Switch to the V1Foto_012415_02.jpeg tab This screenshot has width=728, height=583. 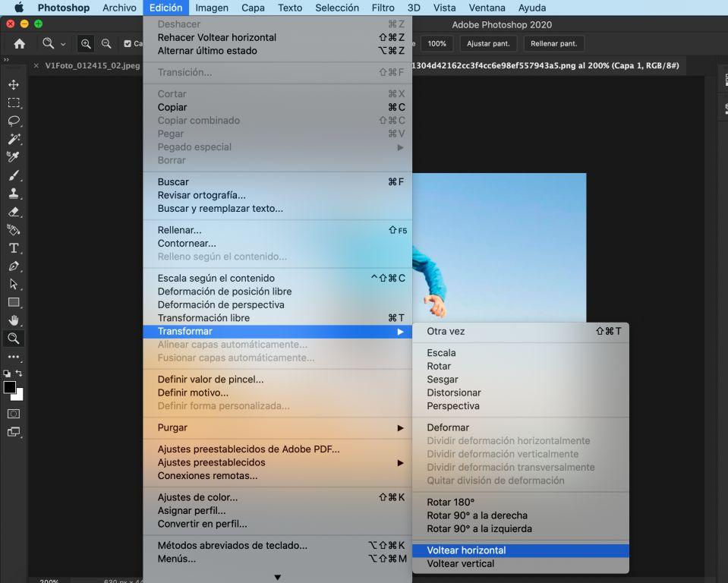[x=93, y=65]
